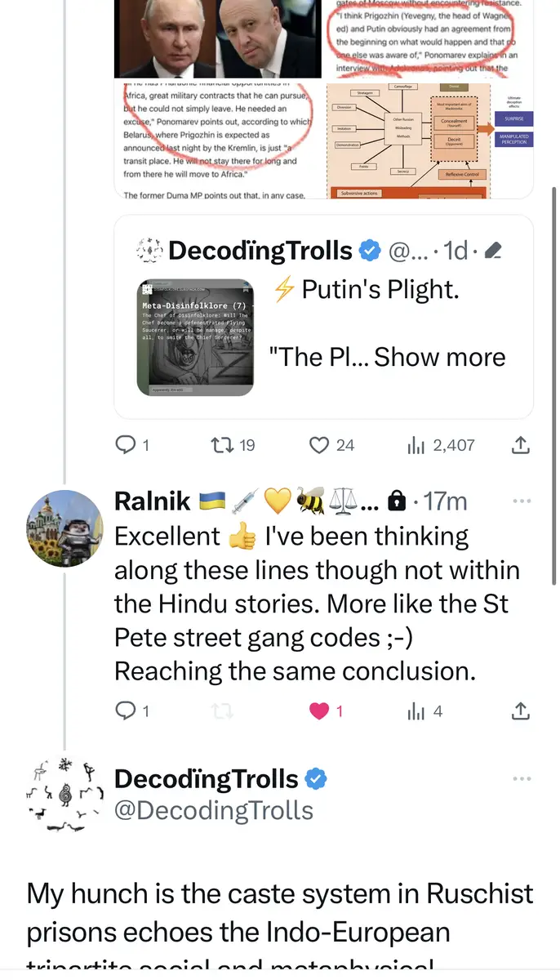Open the highlighted Africa article screenshot
560x980 pixels.
[x=219, y=140]
